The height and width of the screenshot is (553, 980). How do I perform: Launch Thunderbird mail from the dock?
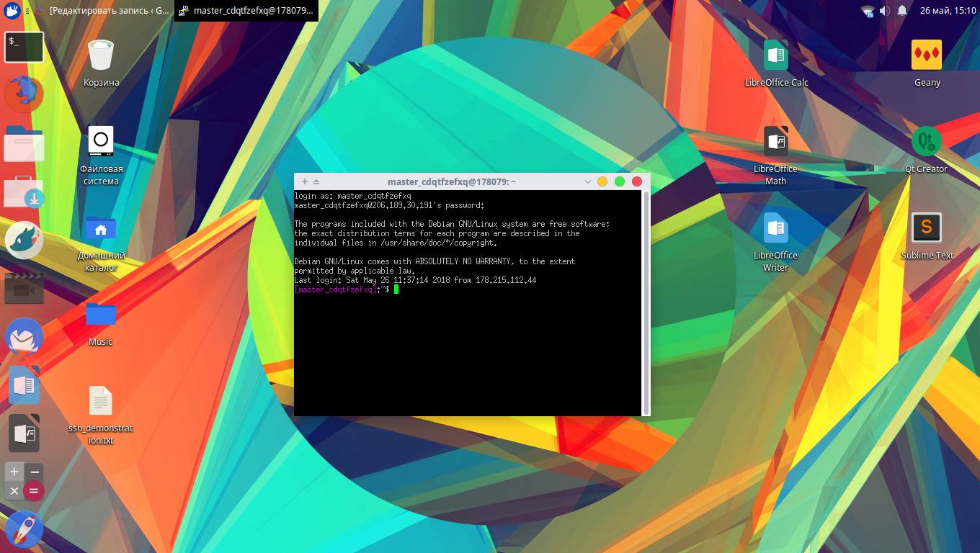click(24, 336)
